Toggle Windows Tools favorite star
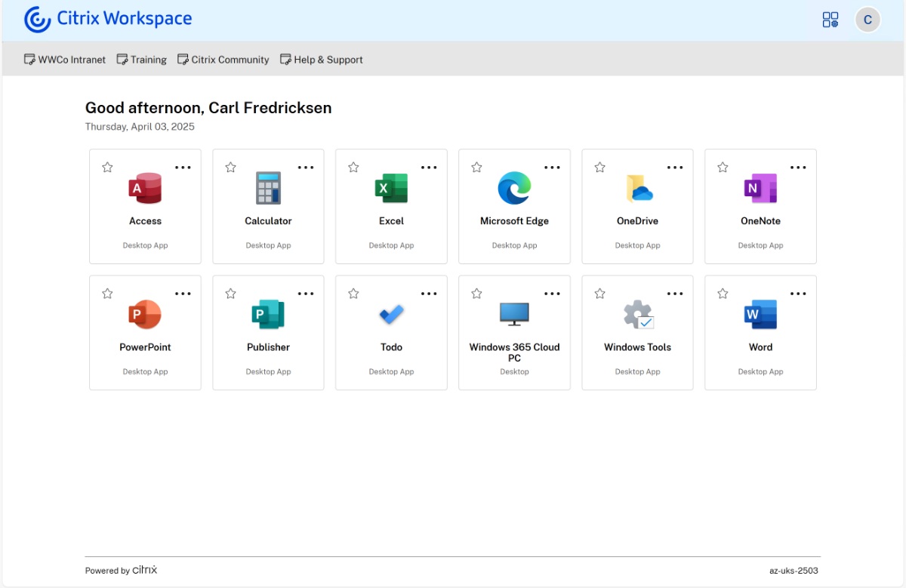This screenshot has height=588, width=906. pyautogui.click(x=599, y=293)
